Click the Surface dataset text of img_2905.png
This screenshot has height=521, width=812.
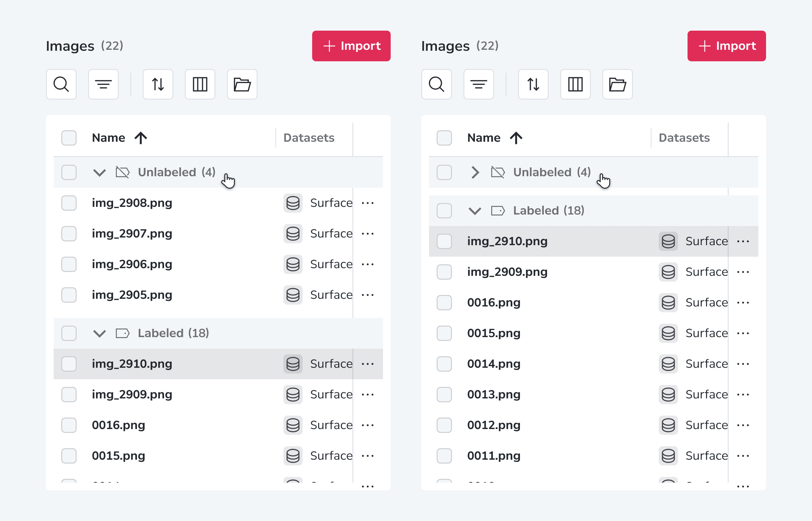point(331,295)
